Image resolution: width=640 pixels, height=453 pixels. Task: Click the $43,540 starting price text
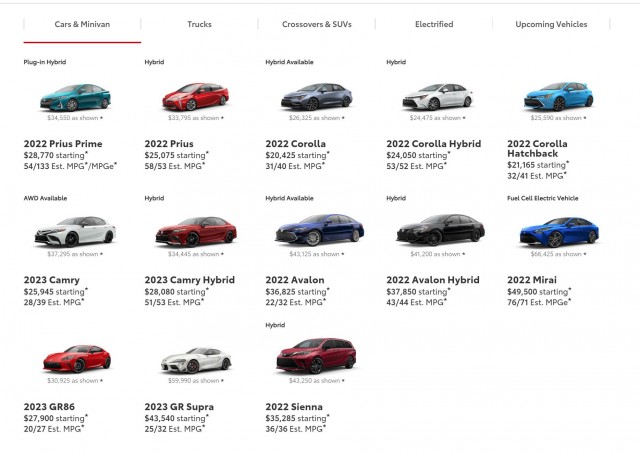pyautogui.click(x=176, y=418)
